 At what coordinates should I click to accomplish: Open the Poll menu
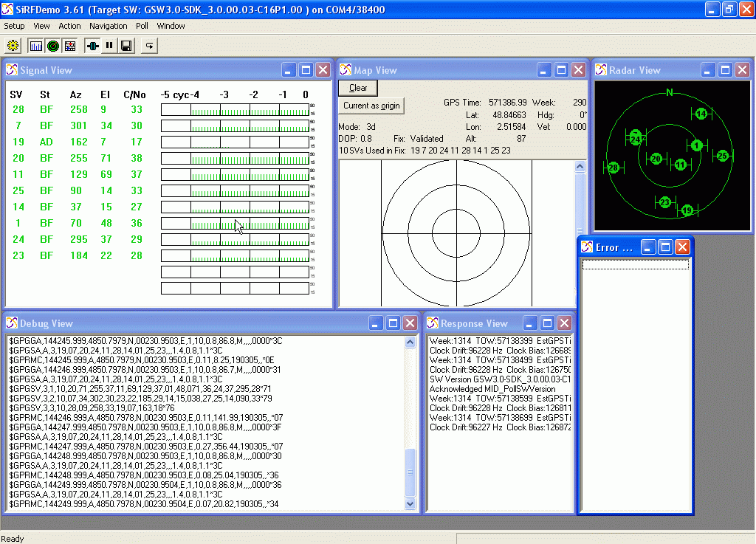coord(142,26)
